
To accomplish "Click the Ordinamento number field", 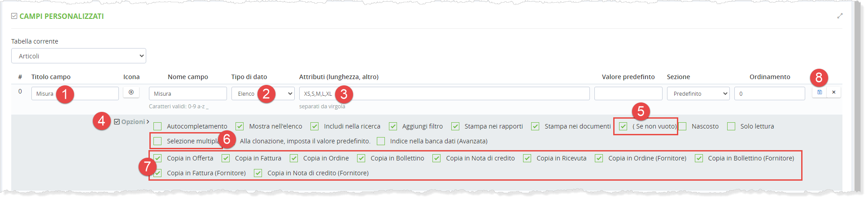I will click(x=769, y=93).
